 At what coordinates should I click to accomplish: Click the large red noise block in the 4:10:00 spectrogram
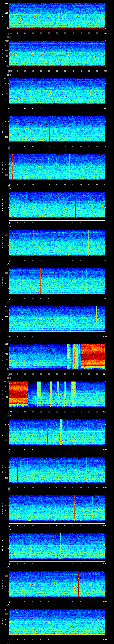(93, 356)
